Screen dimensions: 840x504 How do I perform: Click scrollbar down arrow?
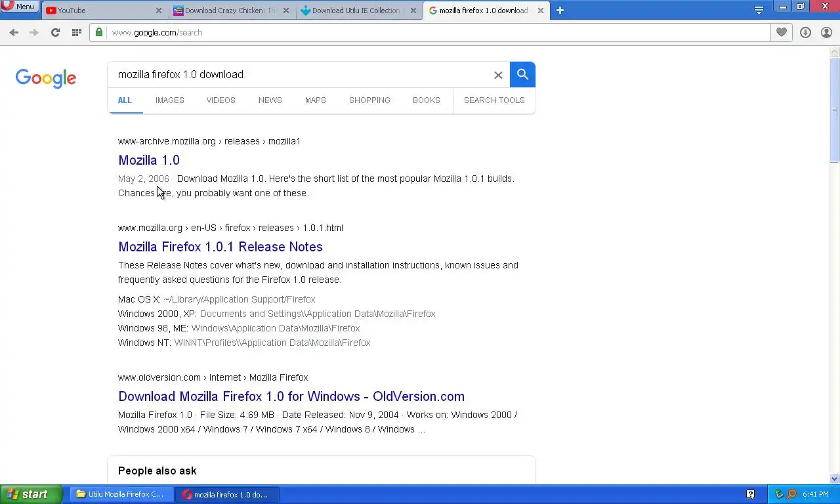[x=835, y=479]
